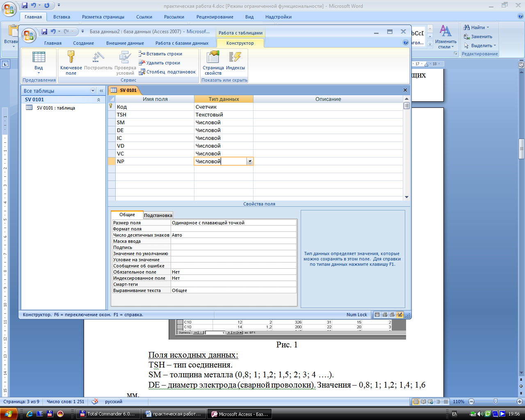Image resolution: width=525 pixels, height=420 pixels.
Task: Click Word zoom in plus button
Action: click(520, 402)
